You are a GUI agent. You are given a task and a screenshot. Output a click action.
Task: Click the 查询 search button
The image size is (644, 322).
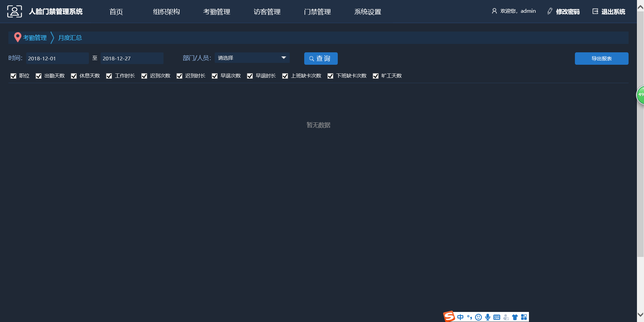(x=321, y=58)
